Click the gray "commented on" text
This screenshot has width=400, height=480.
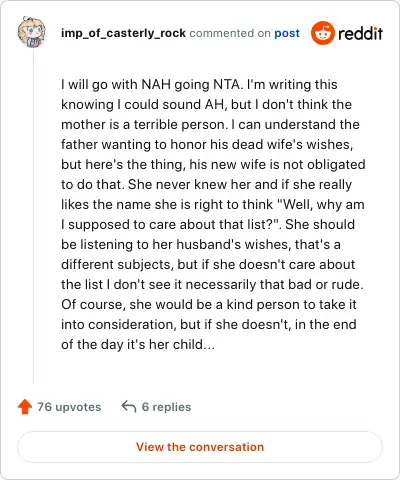[230, 33]
